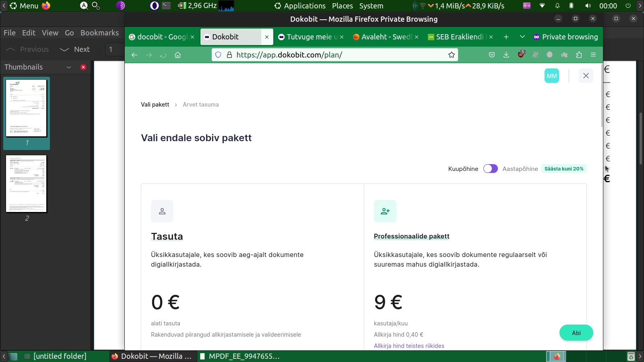
Task: Click the power button in system tray
Action: point(628,6)
